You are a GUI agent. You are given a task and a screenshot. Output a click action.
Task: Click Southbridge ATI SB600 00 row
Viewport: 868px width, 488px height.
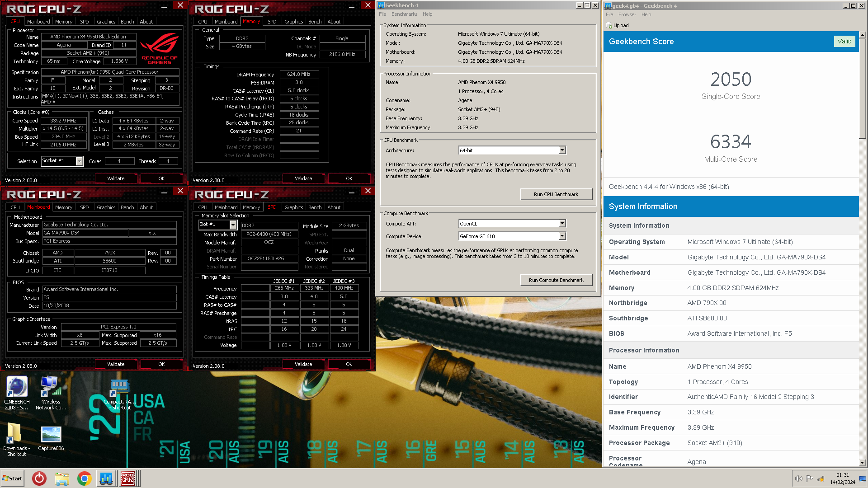coord(731,318)
